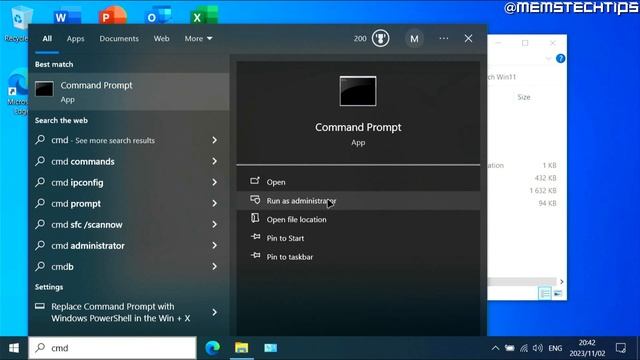Open the notification center icon
Viewport: 640px width, 360px height.
[x=621, y=348]
